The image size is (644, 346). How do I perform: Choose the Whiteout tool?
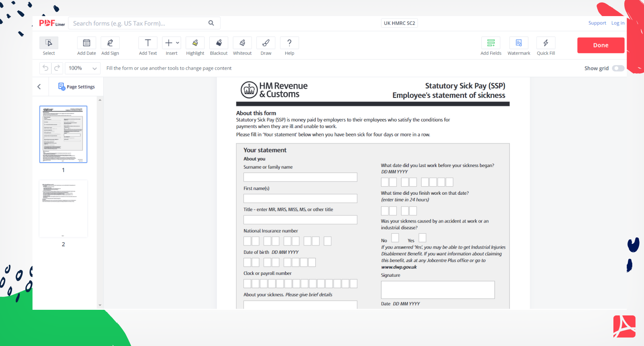(x=242, y=46)
